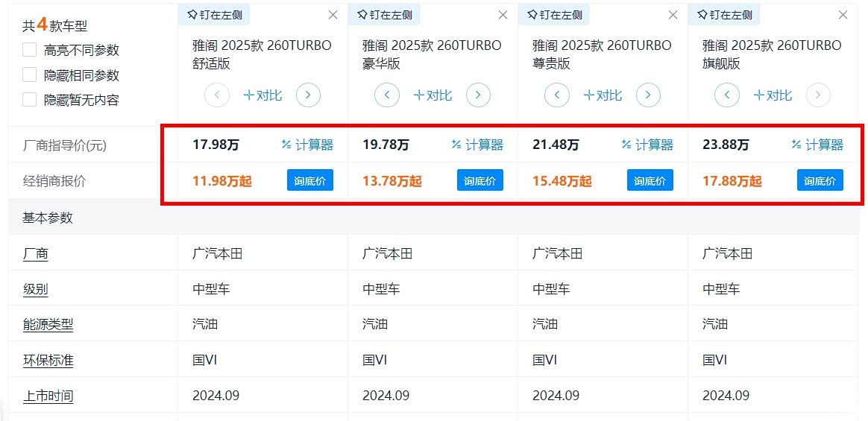Remove the 尊贵版 model column
The image size is (868, 421).
tap(673, 15)
